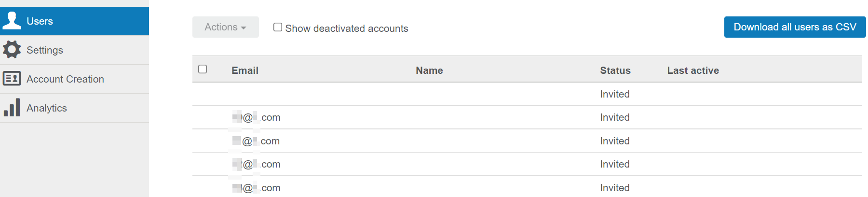
Task: Select the email in the last visible row
Action: tap(256, 188)
